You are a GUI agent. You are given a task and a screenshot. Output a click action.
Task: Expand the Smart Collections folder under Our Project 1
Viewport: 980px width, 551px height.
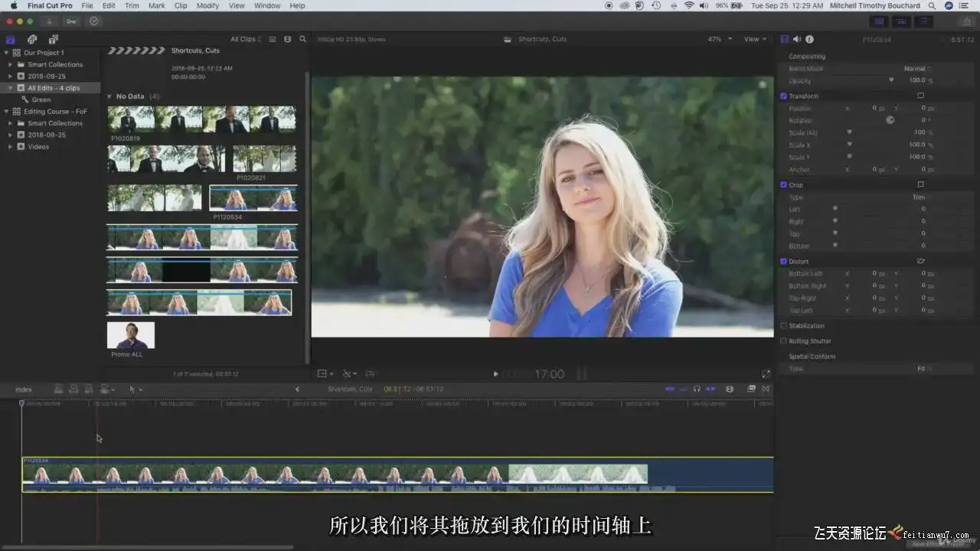click(11, 64)
